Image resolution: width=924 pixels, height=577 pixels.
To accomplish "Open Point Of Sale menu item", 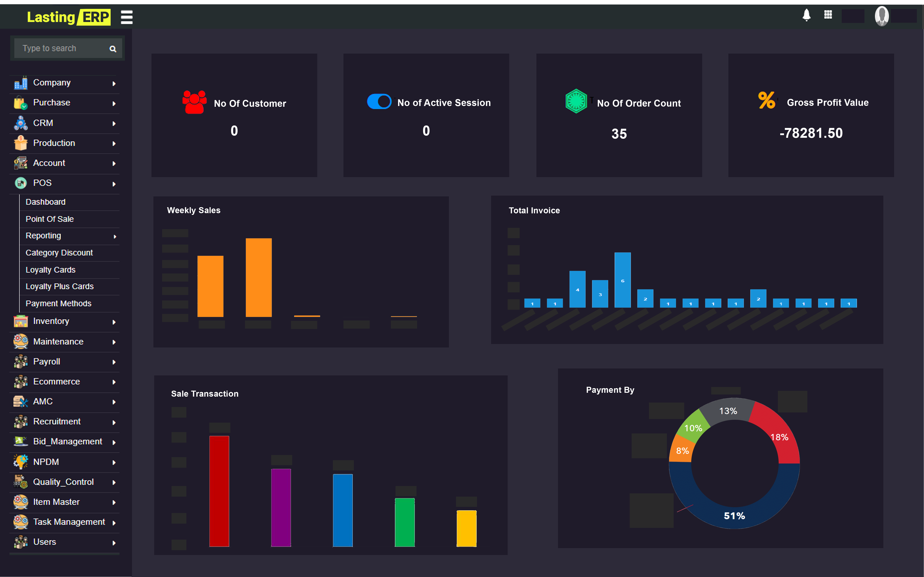I will pos(50,219).
